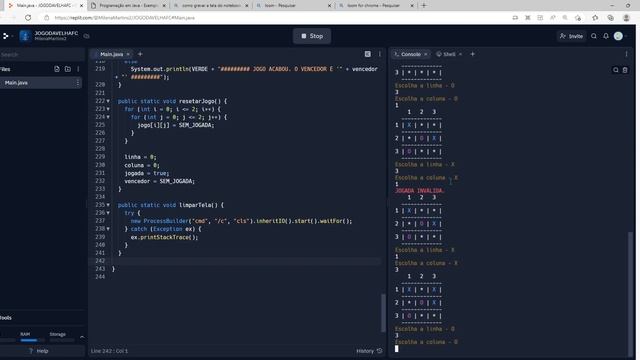Viewport: 640px width, 360px height.
Task: Open the browser profile icon
Action: click(x=627, y=18)
